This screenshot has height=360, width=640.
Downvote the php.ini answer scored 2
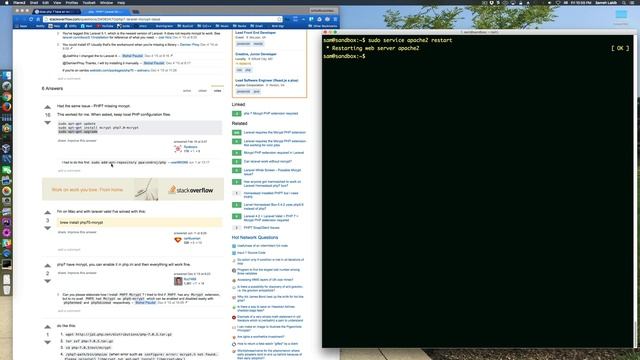(x=47, y=281)
